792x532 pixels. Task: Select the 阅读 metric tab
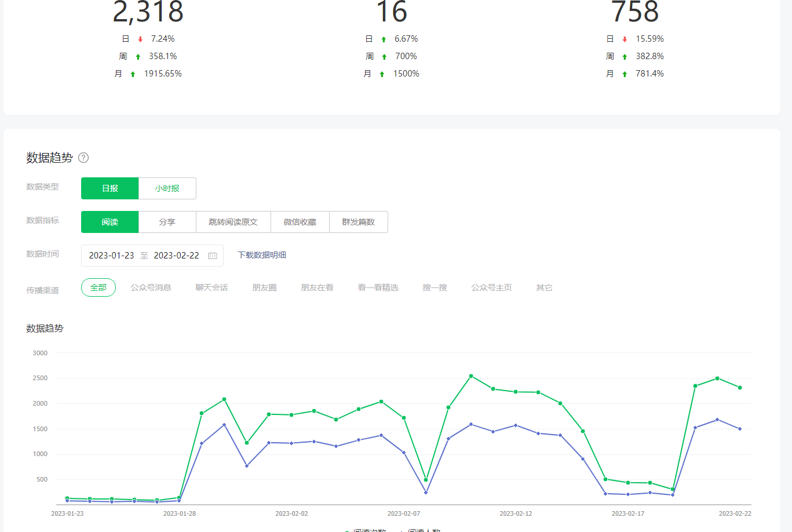(x=110, y=222)
